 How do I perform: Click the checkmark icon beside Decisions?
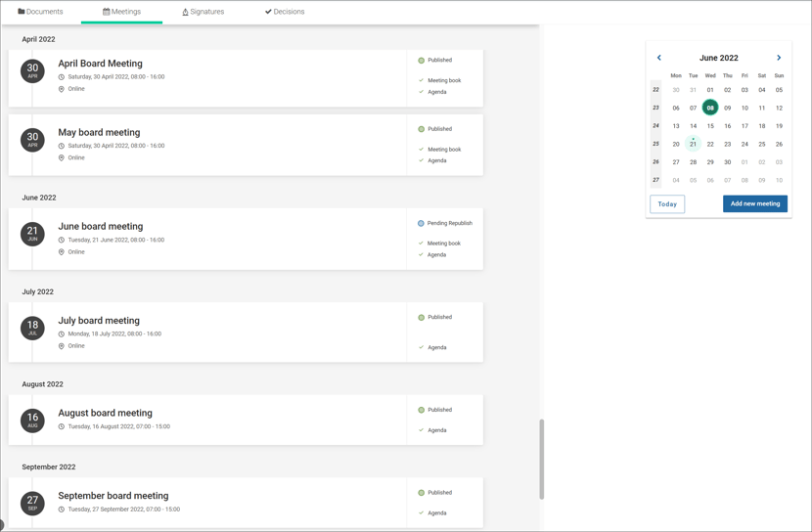click(268, 12)
